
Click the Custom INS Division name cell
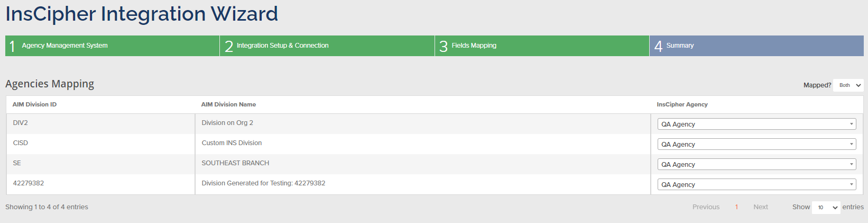(232, 143)
